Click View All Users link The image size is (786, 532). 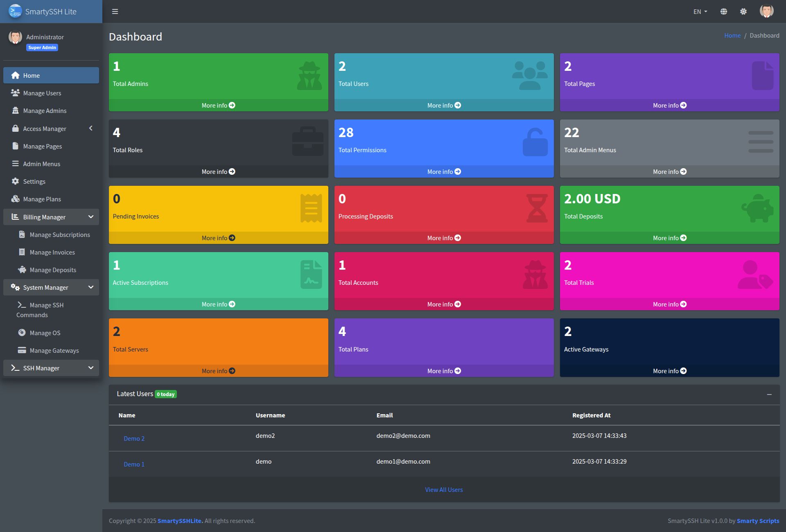pos(444,489)
